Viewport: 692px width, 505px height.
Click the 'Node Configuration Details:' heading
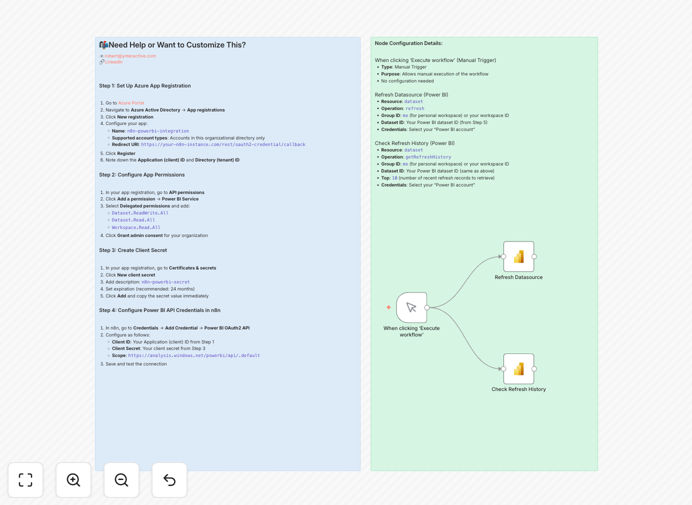point(408,43)
